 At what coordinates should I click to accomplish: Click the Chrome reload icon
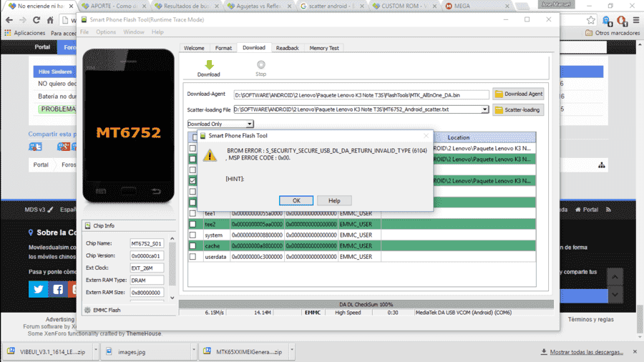click(x=36, y=20)
